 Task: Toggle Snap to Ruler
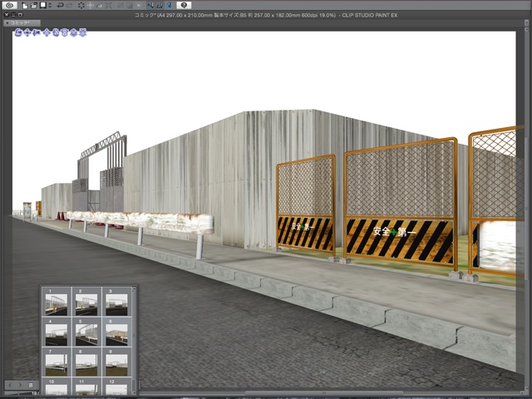(x=150, y=6)
